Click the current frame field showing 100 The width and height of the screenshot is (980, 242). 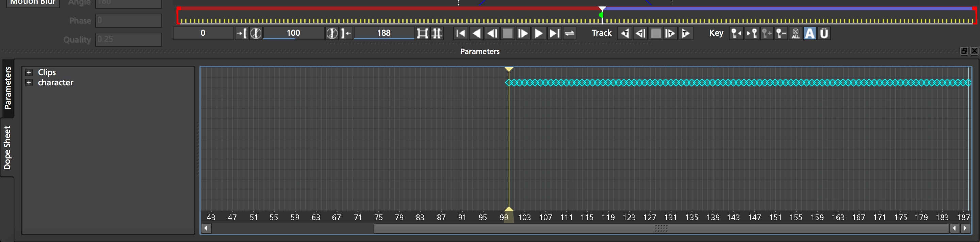click(293, 33)
